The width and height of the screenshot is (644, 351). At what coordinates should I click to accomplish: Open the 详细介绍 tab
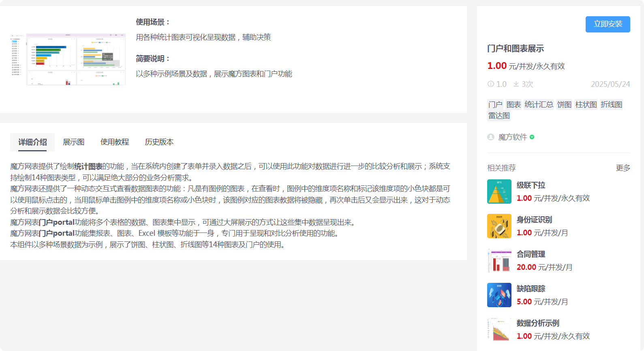click(32, 142)
